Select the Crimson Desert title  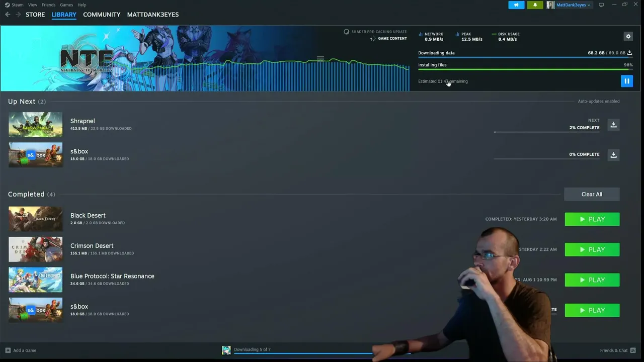coord(92,246)
